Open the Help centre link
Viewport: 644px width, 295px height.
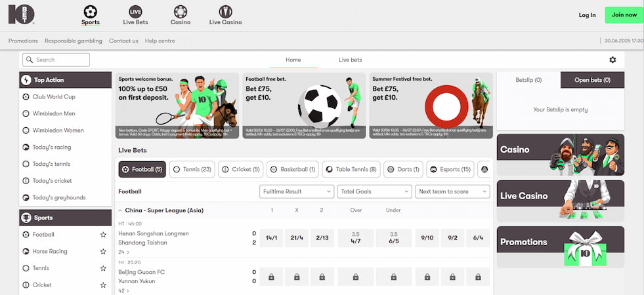[x=160, y=41]
